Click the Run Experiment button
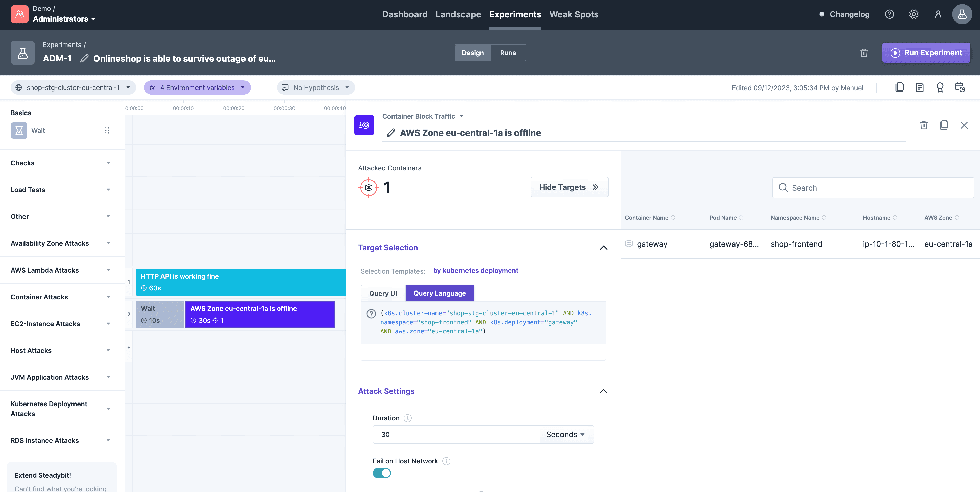 point(926,53)
